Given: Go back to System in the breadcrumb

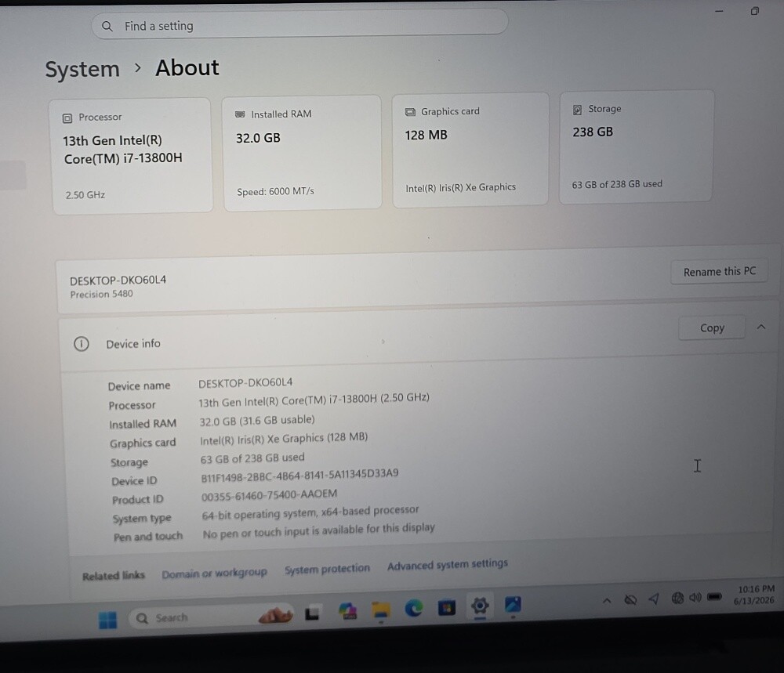Looking at the screenshot, I should tap(82, 69).
